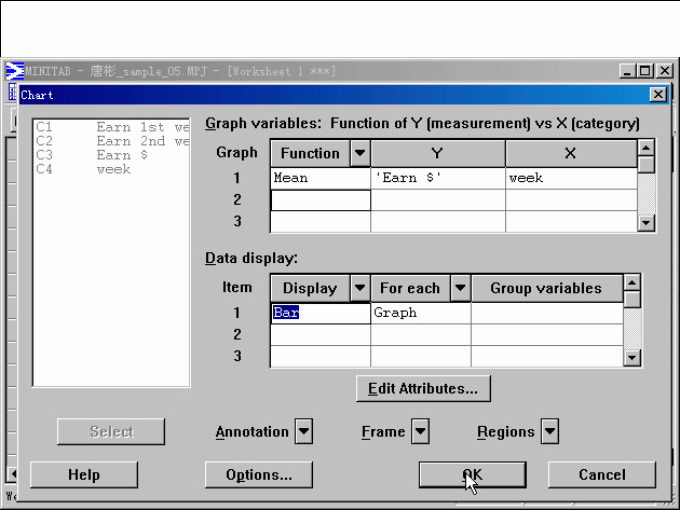Open the For each column dropdown arrow
The height and width of the screenshot is (510, 680).
[x=460, y=288]
